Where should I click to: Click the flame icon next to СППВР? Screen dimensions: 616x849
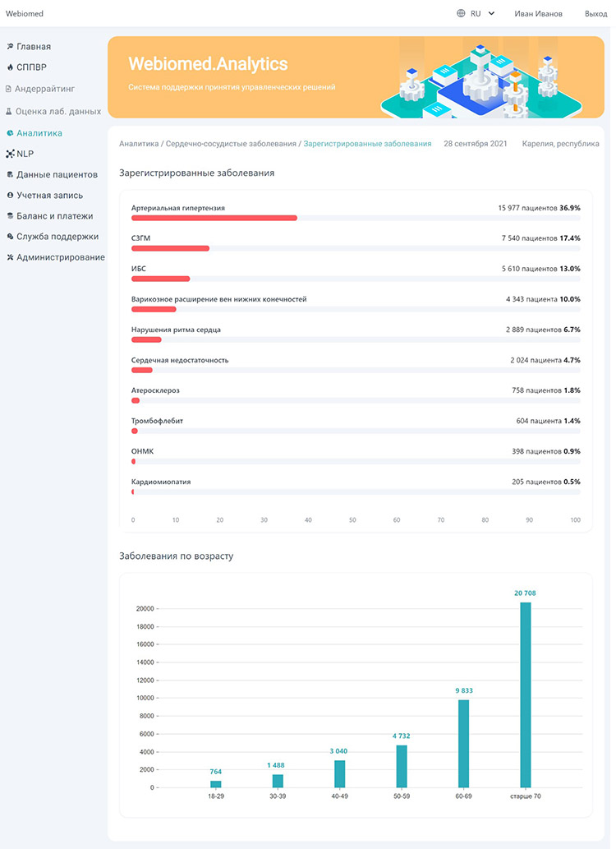11,67
